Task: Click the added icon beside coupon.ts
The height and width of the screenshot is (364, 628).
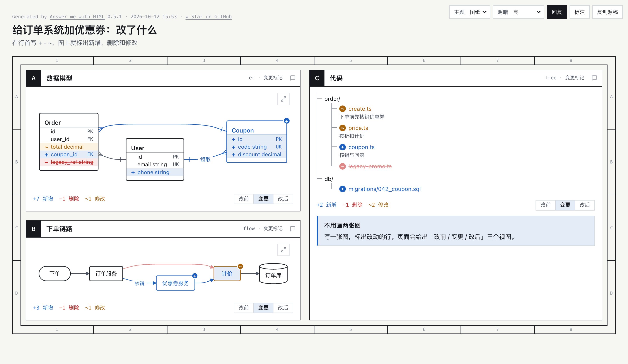Action: [x=342, y=147]
